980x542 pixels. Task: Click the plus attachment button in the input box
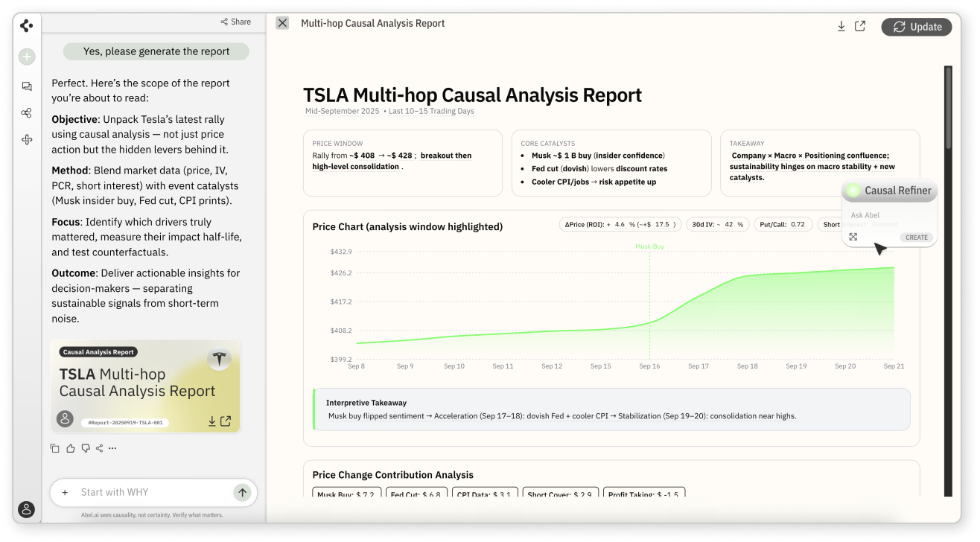(x=65, y=492)
